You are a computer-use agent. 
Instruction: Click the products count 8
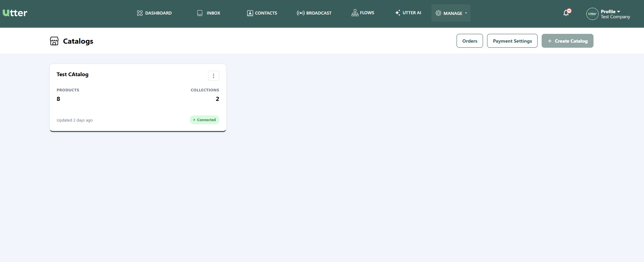pos(58,99)
